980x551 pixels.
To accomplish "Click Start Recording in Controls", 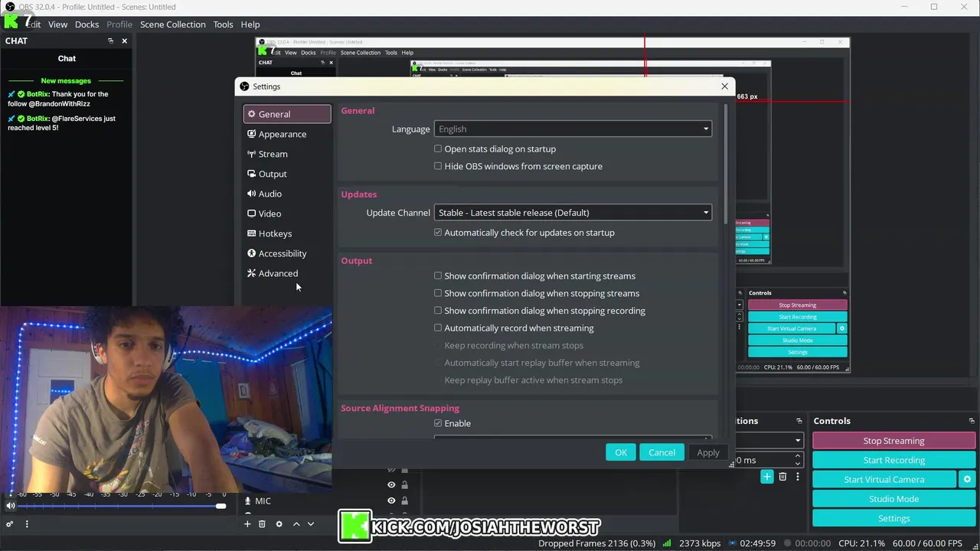I will [x=893, y=460].
